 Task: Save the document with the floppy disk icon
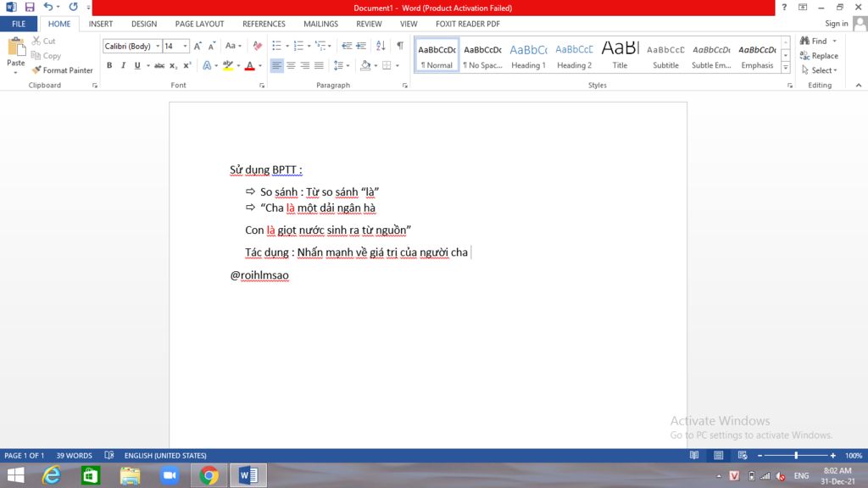(x=30, y=7)
